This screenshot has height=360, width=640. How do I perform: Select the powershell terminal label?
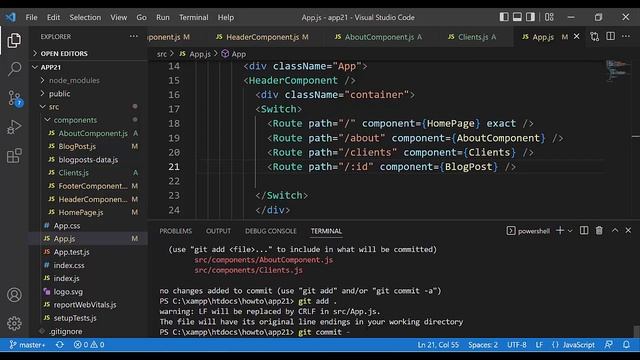528,231
